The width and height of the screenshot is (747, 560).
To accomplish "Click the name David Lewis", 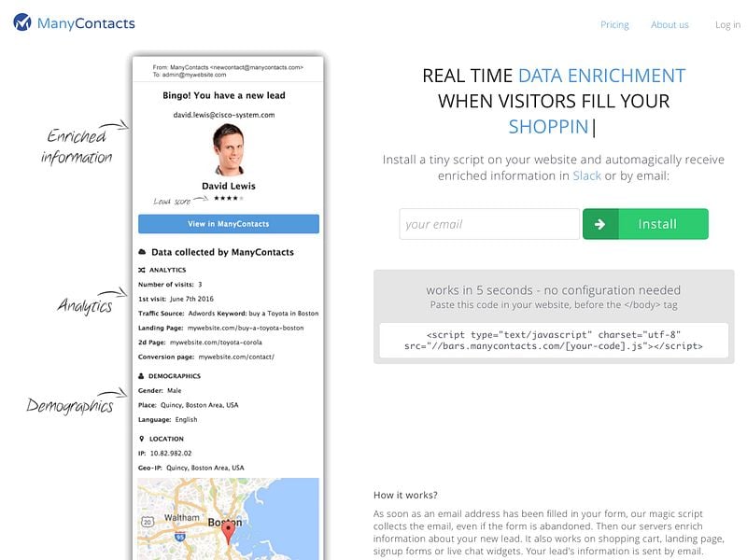I will (229, 186).
